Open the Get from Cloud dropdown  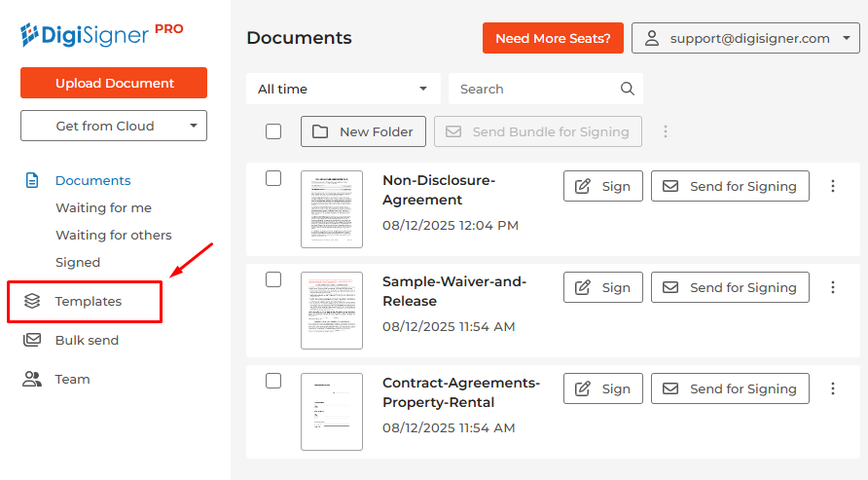tap(114, 126)
